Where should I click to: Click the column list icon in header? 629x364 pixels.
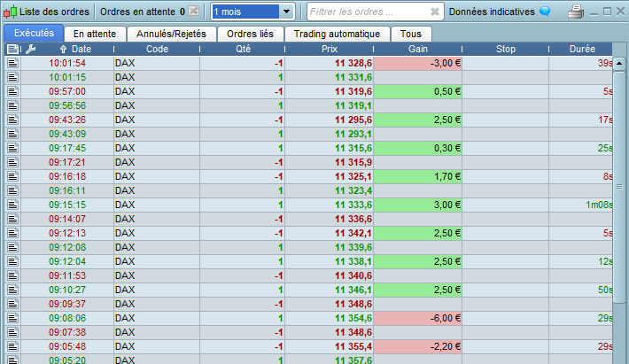(x=12, y=49)
